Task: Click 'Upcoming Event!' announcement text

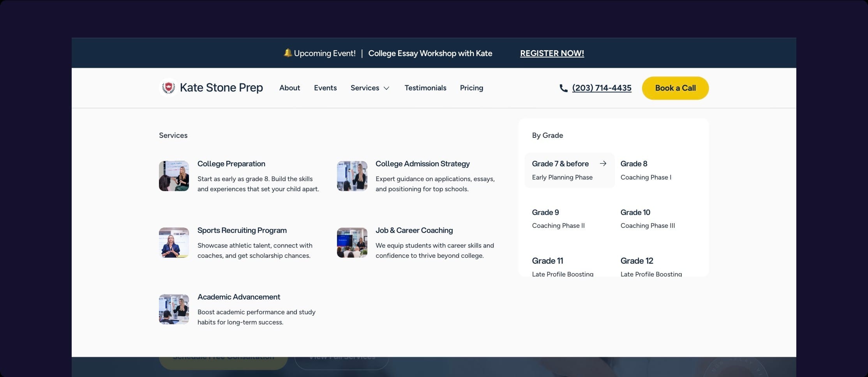Action: (x=325, y=53)
